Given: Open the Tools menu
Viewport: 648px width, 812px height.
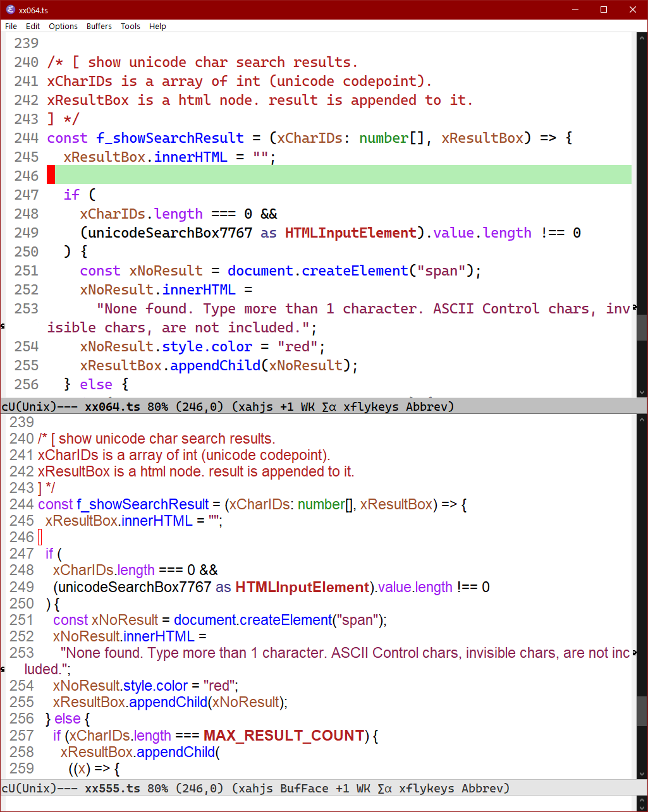Looking at the screenshot, I should [x=130, y=27].
